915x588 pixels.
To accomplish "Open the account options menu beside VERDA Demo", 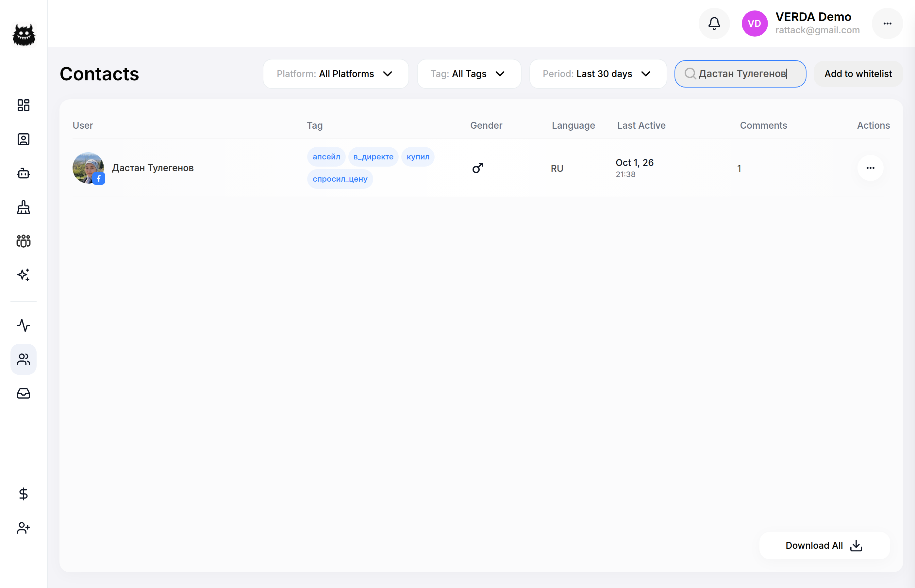I will 887,24.
